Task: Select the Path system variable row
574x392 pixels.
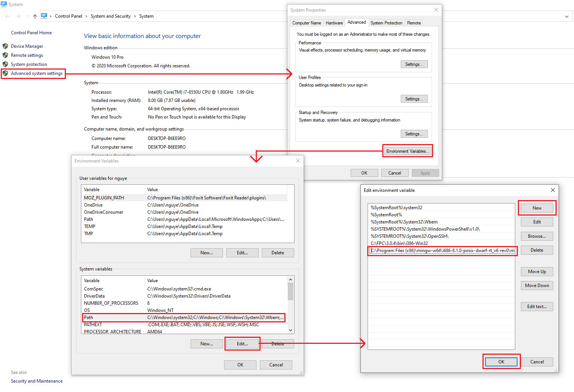Action: [x=184, y=318]
